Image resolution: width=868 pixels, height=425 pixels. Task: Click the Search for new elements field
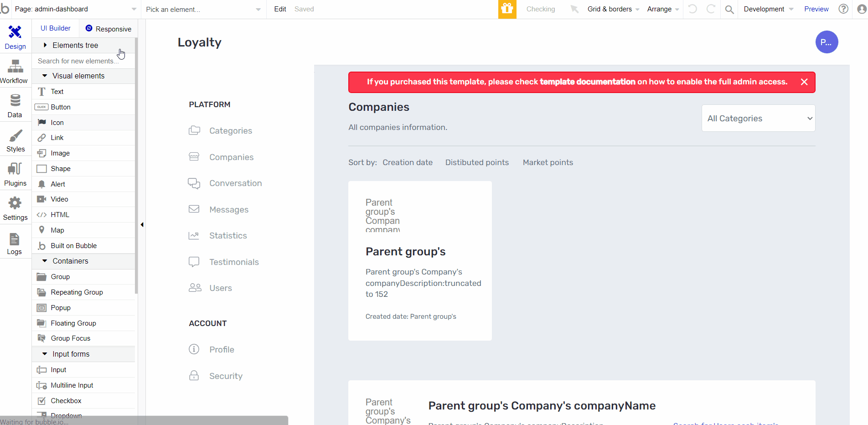[83, 61]
